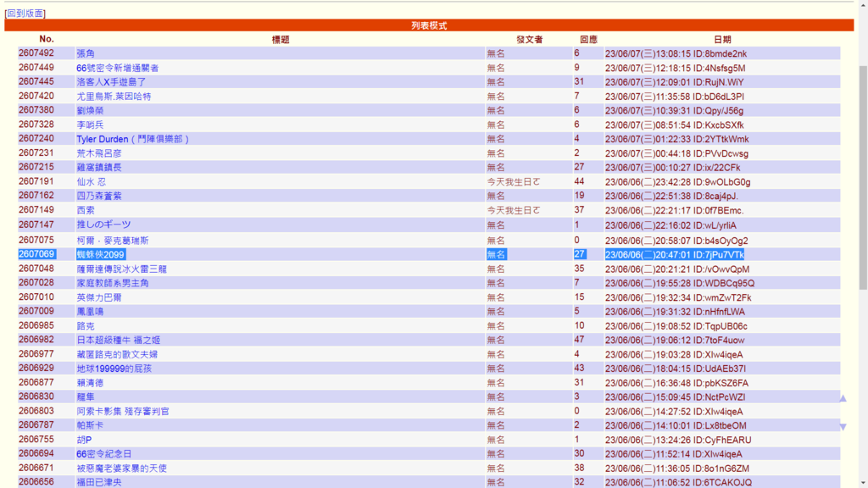868x488 pixels.
Task: Open thread 薩爾達傳說冰火雷三龍
Action: pyautogui.click(x=122, y=269)
